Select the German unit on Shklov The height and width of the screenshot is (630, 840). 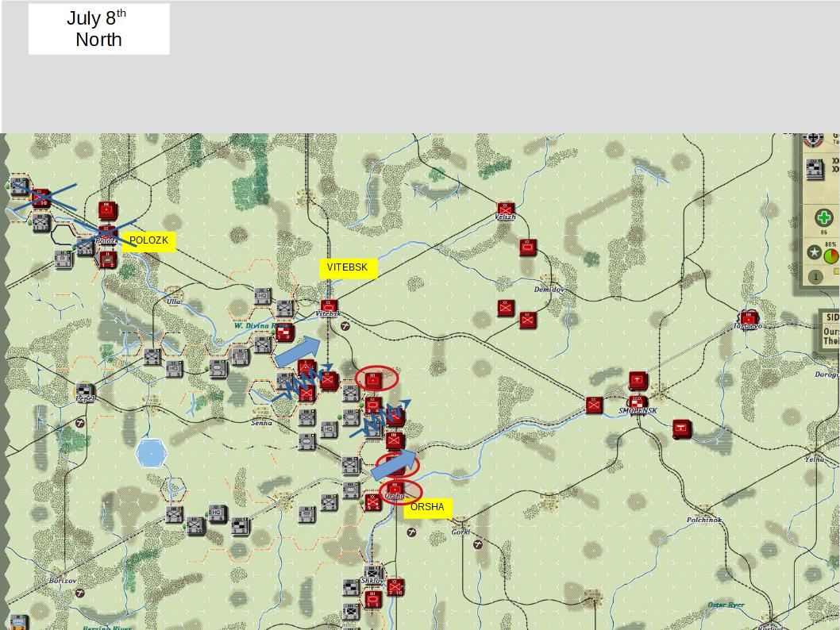tap(372, 573)
